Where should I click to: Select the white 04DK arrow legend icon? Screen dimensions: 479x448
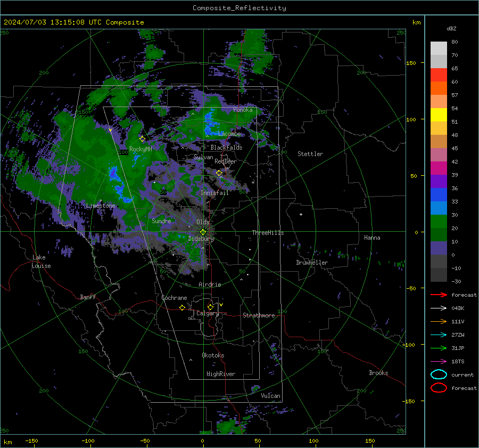tap(439, 308)
